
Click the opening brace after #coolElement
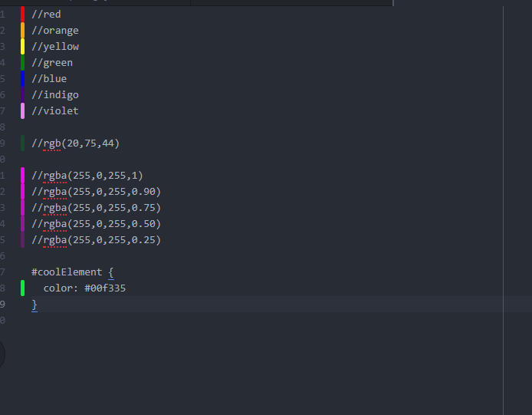[x=111, y=272]
